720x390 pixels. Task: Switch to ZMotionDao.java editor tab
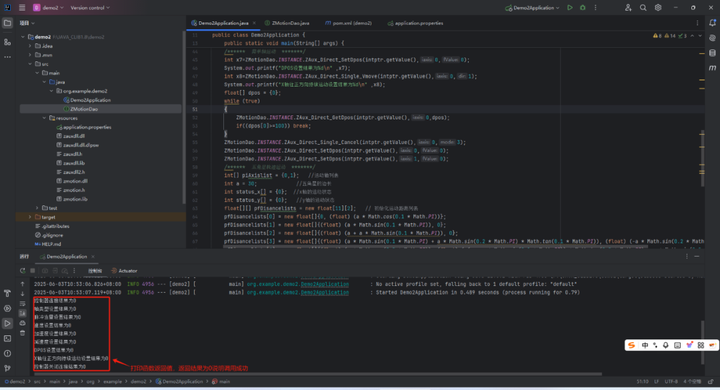(x=287, y=23)
